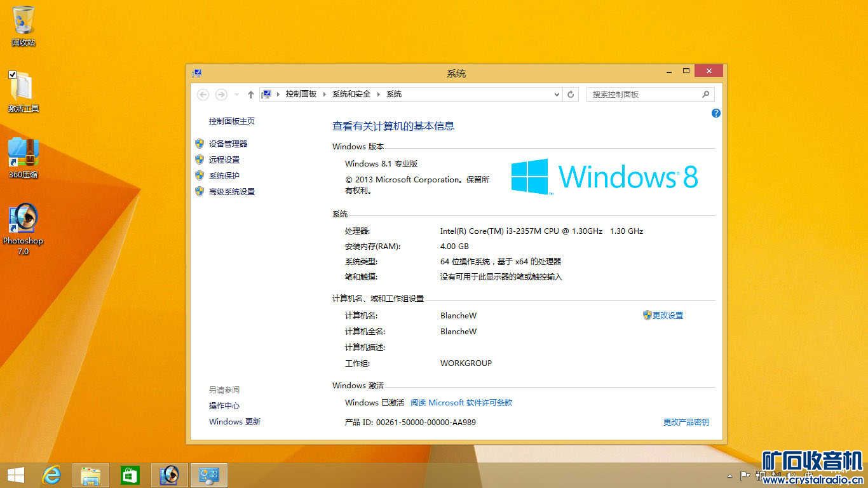Go up one level with Up arrow
868x488 pixels.
251,95
